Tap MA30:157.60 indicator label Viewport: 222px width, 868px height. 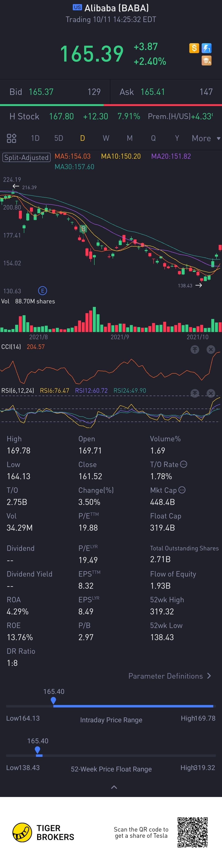[x=74, y=167]
